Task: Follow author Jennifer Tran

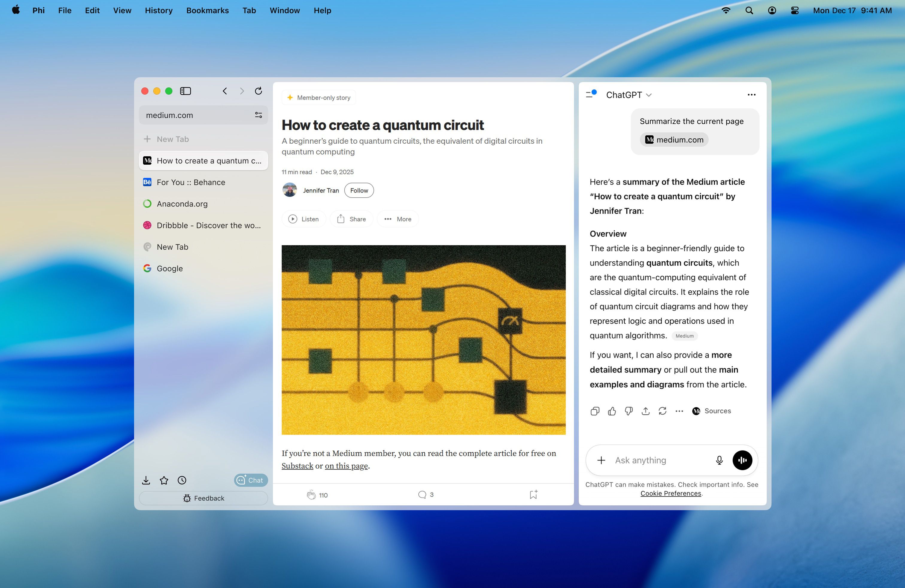Action: point(359,190)
